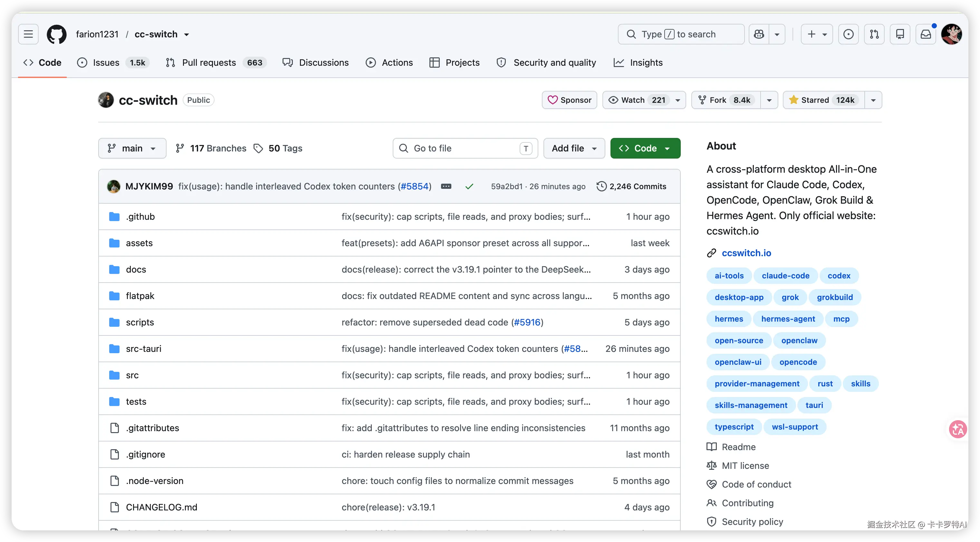Open the ccswitch.io website link
980x542 pixels.
pyautogui.click(x=746, y=253)
